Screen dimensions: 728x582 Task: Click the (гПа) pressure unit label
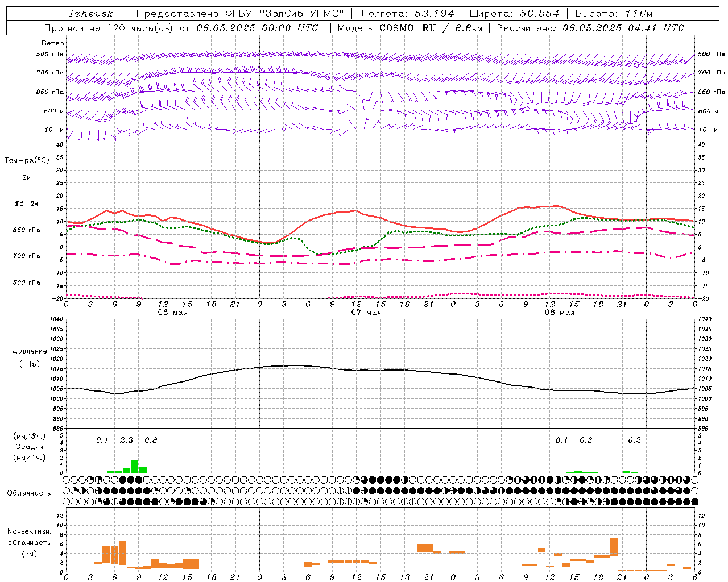(30, 364)
